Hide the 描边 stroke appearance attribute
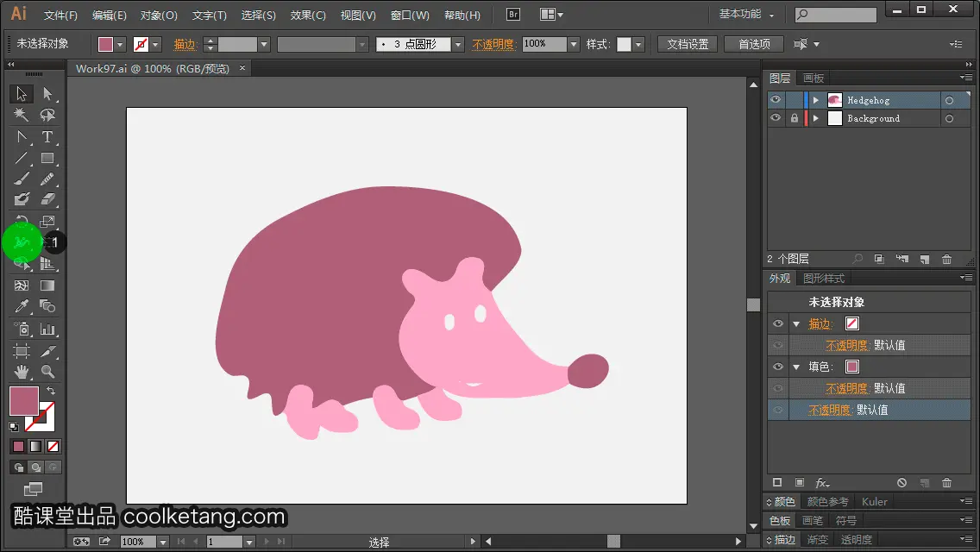 [778, 323]
